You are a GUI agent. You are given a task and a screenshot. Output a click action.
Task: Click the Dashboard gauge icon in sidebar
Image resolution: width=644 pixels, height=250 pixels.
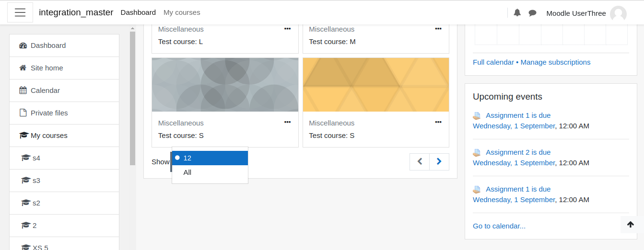[23, 45]
